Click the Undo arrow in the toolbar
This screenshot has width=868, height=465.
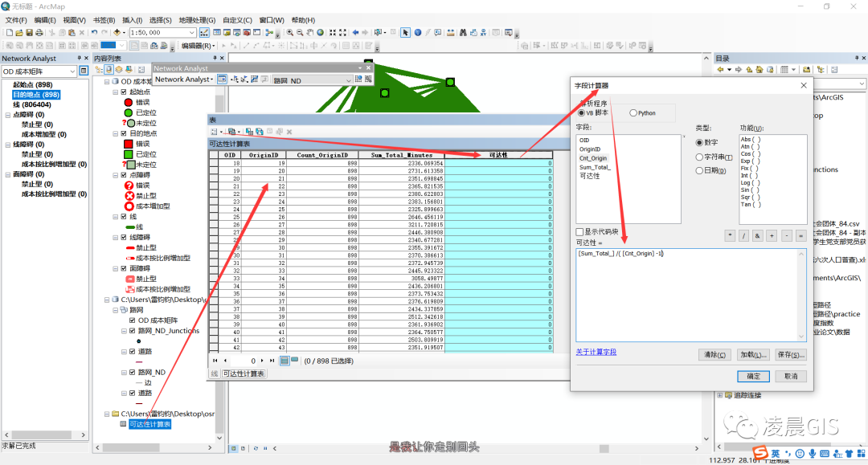(x=94, y=33)
